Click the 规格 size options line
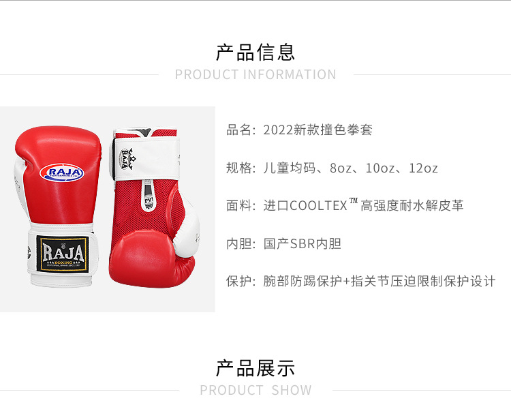511x420 pixels. click(332, 168)
